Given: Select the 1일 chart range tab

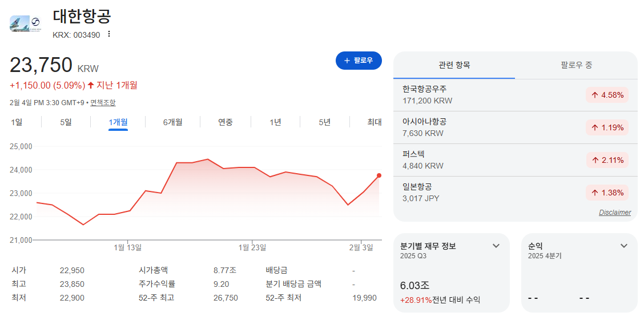Looking at the screenshot, I should (15, 122).
